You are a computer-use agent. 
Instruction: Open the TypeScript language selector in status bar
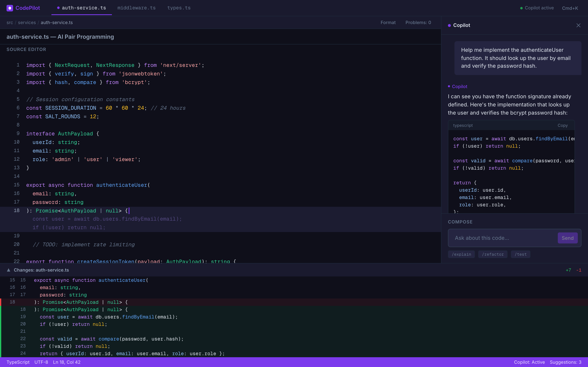click(18, 362)
